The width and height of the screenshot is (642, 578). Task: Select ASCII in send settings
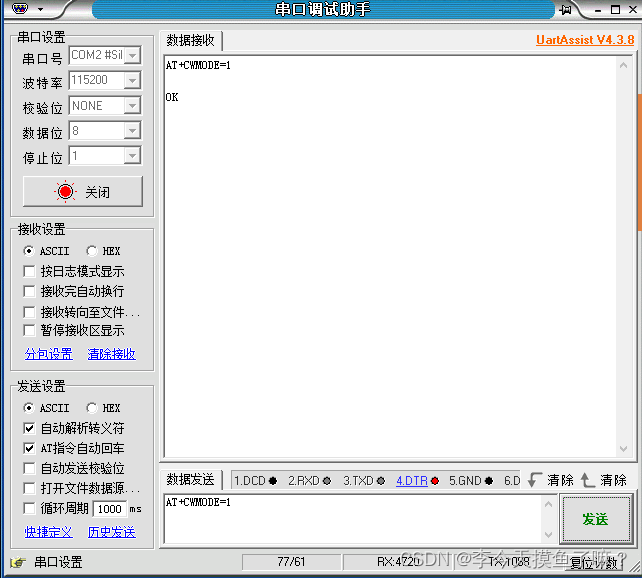pyautogui.click(x=46, y=408)
